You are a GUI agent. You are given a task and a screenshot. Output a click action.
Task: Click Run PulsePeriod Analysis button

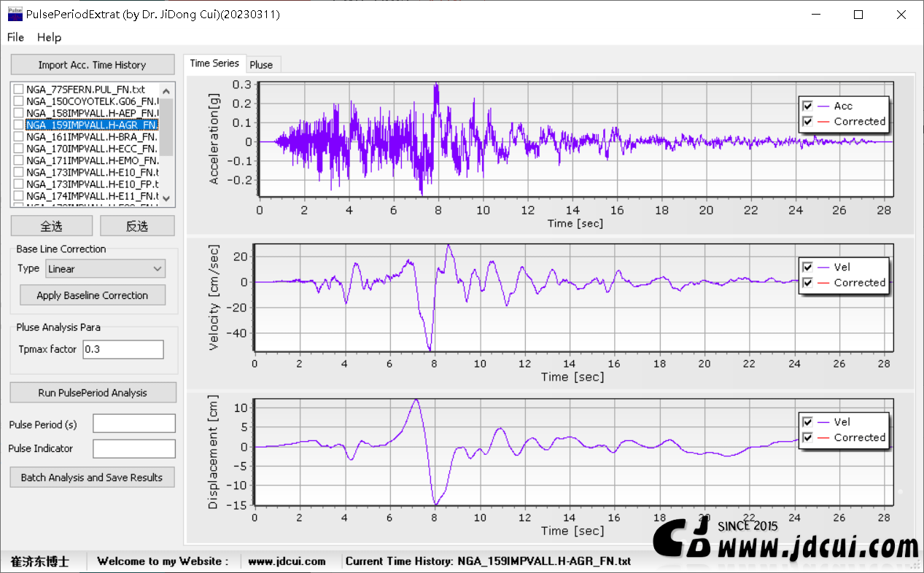pyautogui.click(x=93, y=393)
